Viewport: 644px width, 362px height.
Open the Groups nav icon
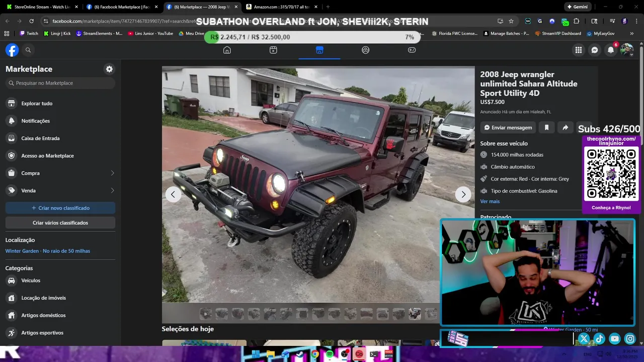pos(366,50)
